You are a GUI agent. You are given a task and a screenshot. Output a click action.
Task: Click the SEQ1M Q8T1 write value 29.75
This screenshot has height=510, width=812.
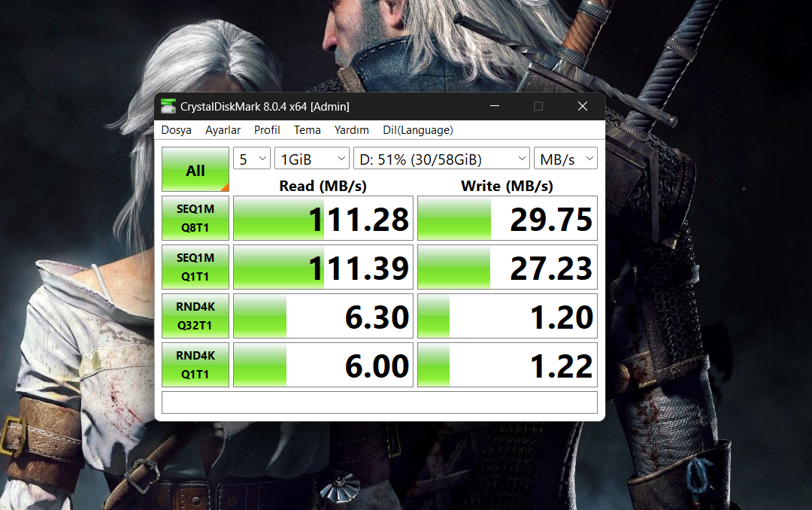point(507,218)
